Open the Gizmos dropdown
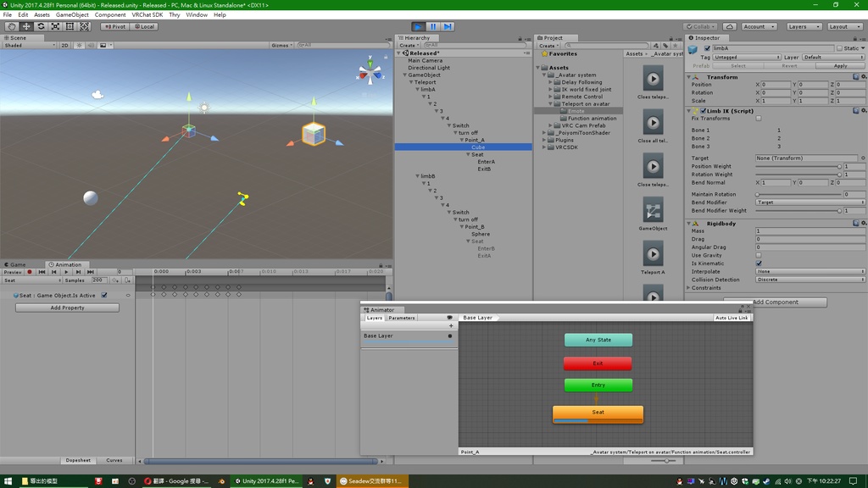This screenshot has width=868, height=488. pyautogui.click(x=281, y=46)
